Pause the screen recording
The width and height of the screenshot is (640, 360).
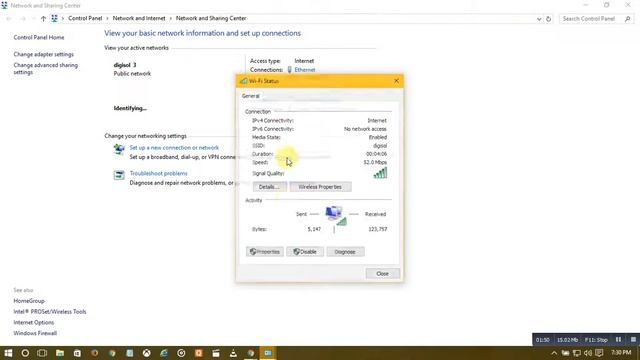point(618,340)
